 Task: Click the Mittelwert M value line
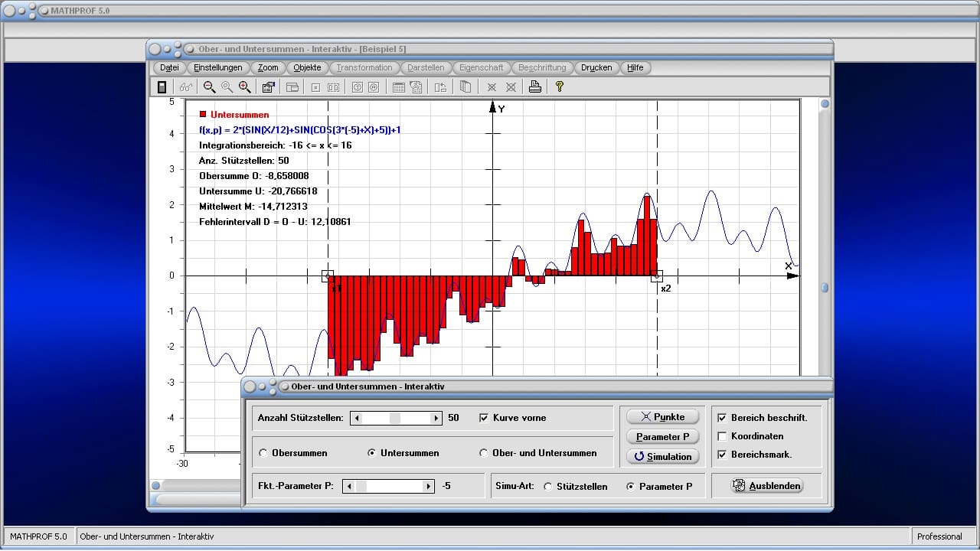[253, 207]
